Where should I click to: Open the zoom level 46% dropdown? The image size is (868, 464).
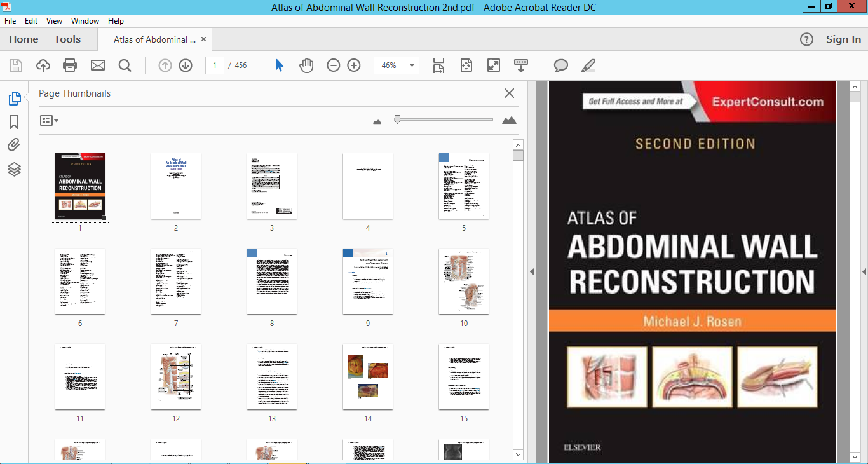tap(413, 65)
